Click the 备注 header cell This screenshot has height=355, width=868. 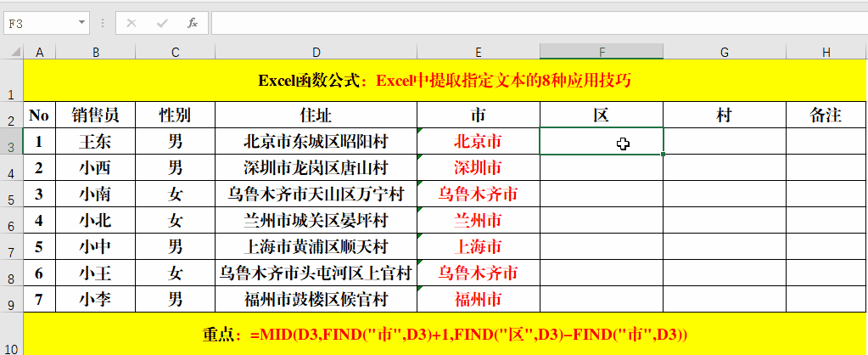pyautogui.click(x=826, y=115)
